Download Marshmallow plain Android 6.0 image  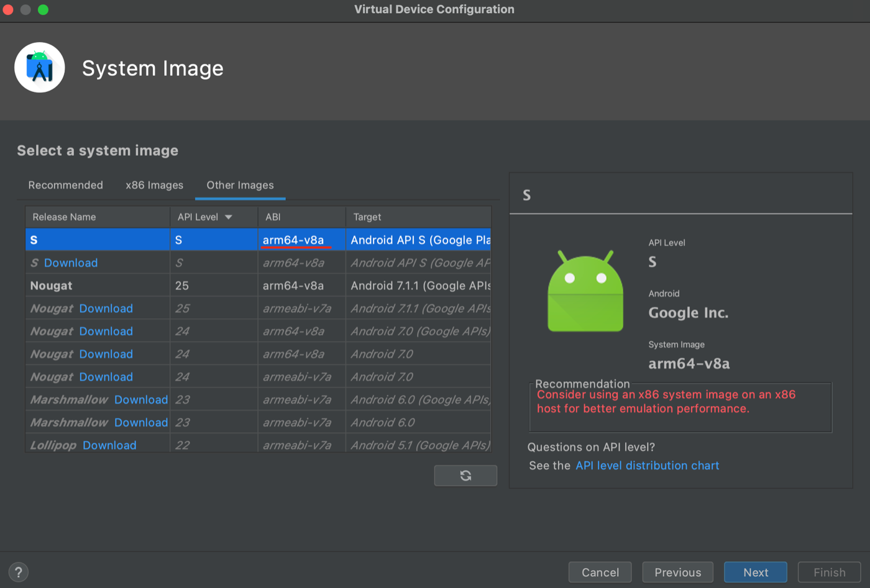[x=141, y=422]
